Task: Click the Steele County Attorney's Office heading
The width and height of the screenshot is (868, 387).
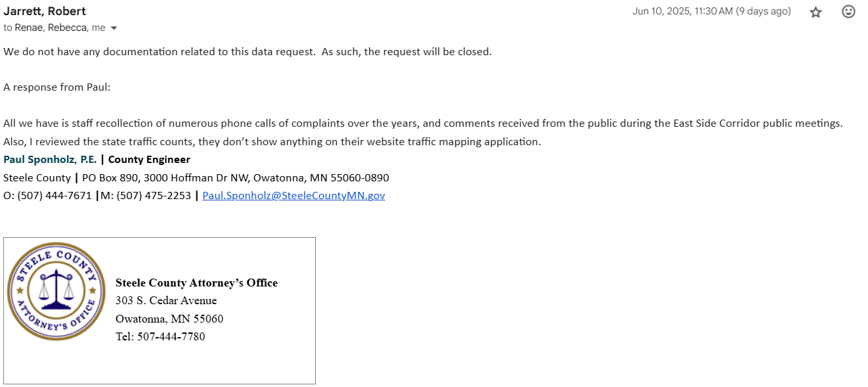Action: [196, 283]
